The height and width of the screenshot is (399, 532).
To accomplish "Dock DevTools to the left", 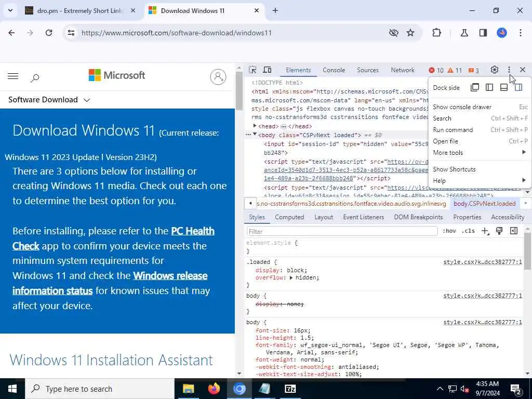I will point(489,87).
